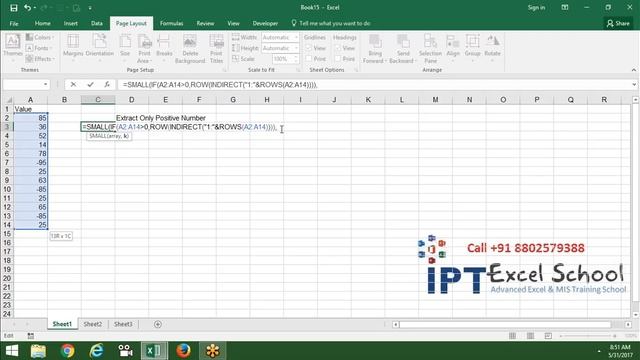Open the Margins menu
This screenshot has width=640, height=360.
(73, 48)
